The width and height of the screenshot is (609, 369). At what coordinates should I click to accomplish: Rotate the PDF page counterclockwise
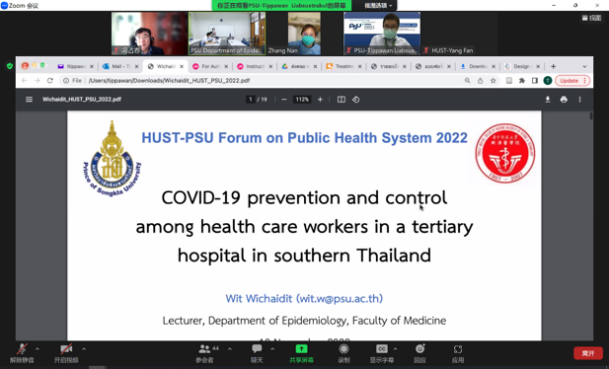[x=356, y=99]
